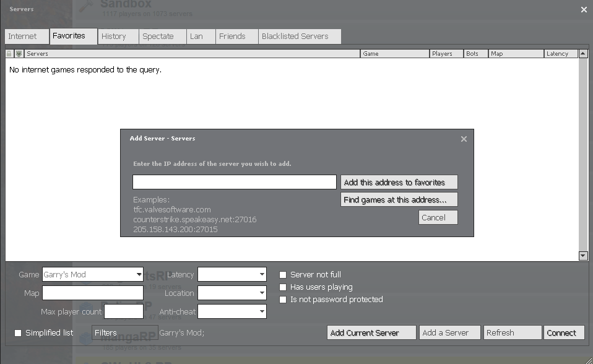
Task: Open the Location dropdown
Action: point(232,293)
